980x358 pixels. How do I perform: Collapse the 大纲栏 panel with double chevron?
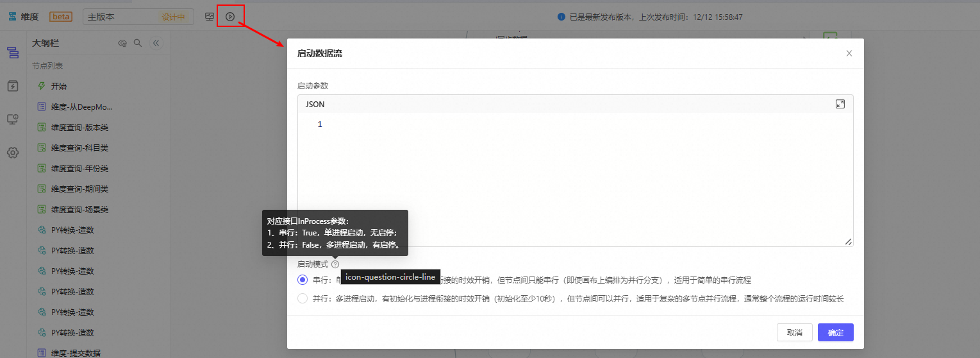[x=156, y=43]
